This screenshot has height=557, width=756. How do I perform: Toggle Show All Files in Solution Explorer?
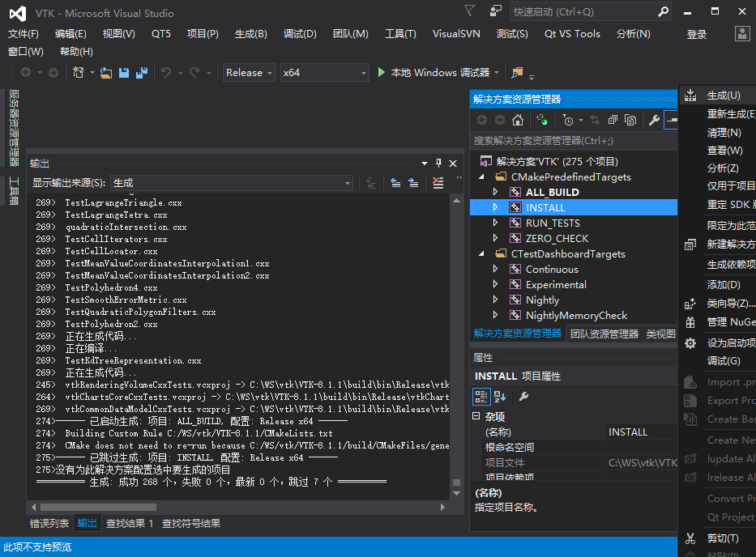point(630,120)
